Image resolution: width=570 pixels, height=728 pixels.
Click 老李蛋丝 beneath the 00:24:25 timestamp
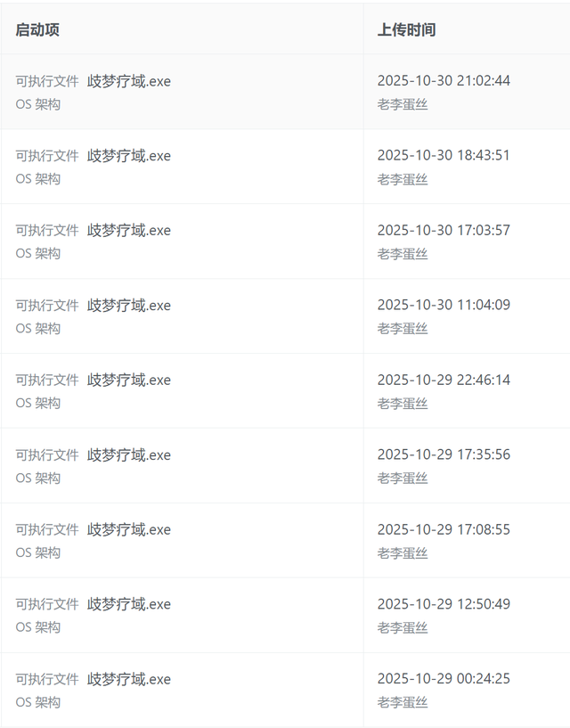pyautogui.click(x=402, y=702)
